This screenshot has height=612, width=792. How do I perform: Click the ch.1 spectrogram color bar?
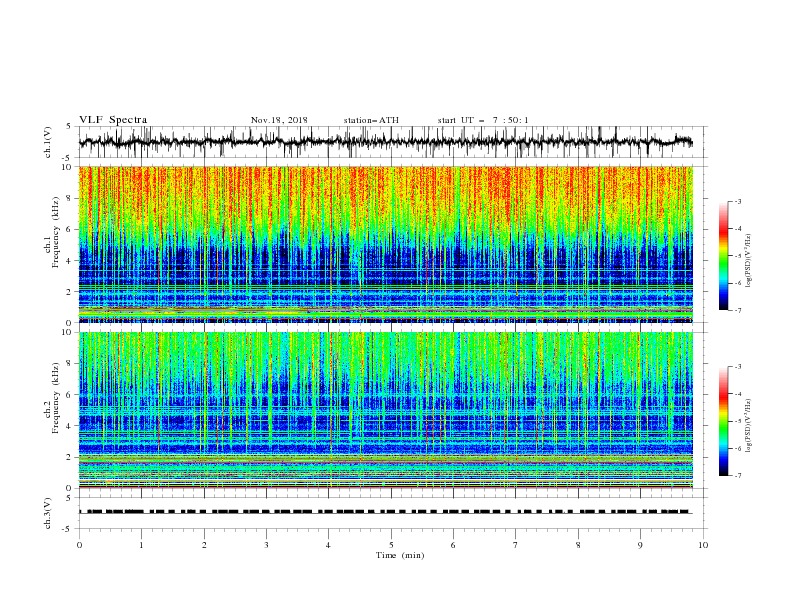pyautogui.click(x=724, y=256)
